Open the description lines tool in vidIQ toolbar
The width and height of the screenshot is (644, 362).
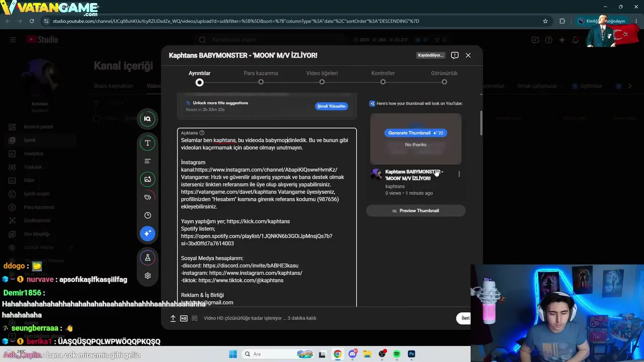click(x=147, y=161)
